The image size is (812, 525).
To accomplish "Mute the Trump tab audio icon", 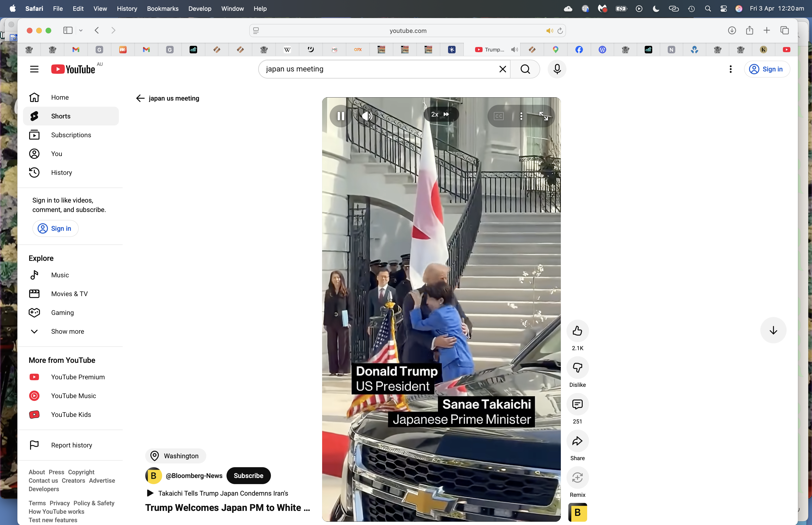I will 514,50.
